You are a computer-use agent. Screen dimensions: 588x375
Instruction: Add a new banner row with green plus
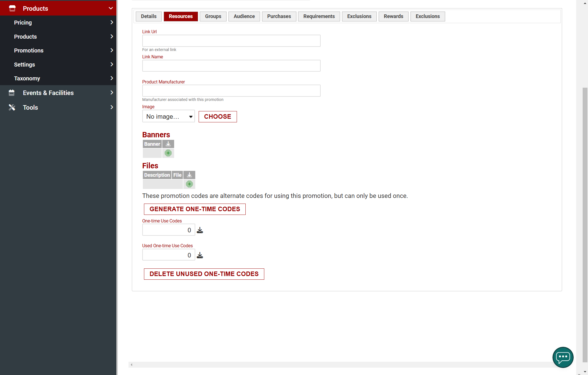168,153
